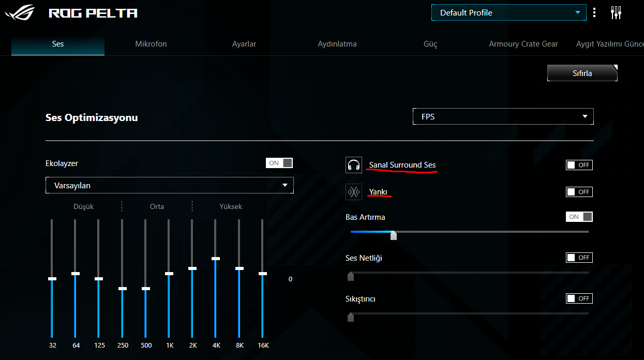Turn off the Ekolayzer switch
The width and height of the screenshot is (644, 360).
(279, 163)
